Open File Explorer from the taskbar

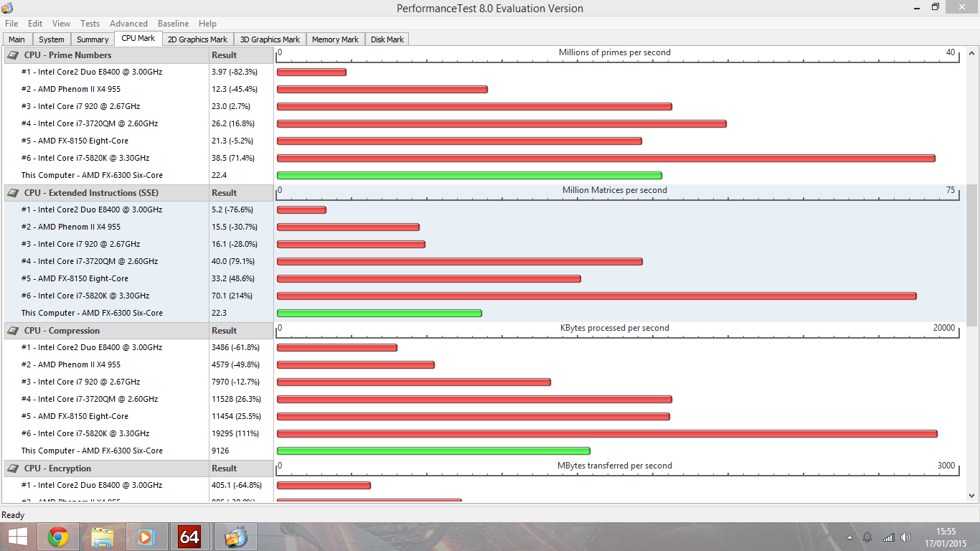click(103, 537)
